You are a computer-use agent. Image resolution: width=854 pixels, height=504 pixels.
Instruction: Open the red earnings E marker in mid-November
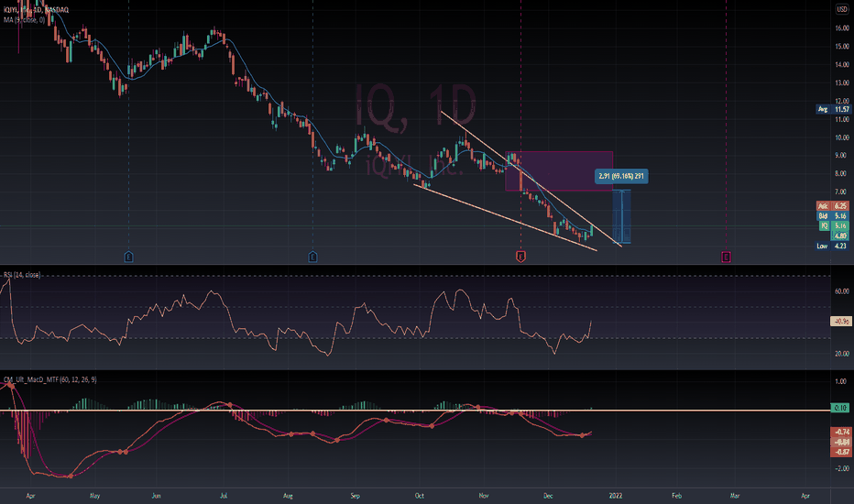coord(520,257)
